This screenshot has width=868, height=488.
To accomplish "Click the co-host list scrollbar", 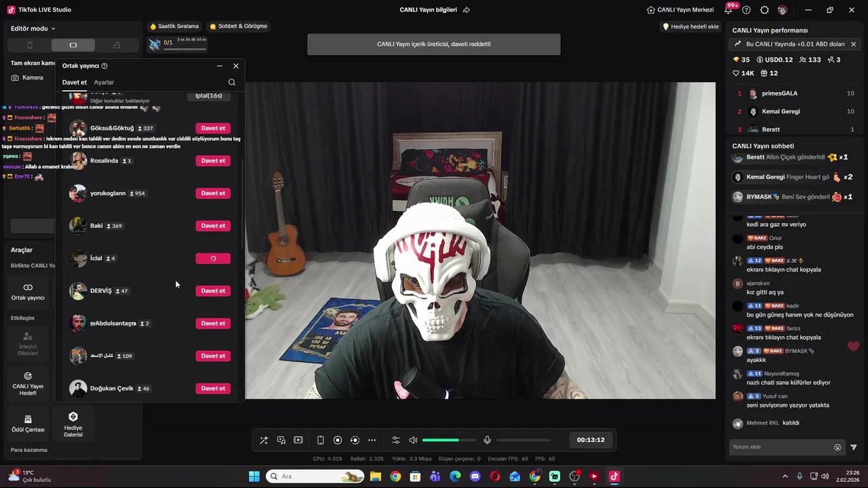I will pos(242,203).
